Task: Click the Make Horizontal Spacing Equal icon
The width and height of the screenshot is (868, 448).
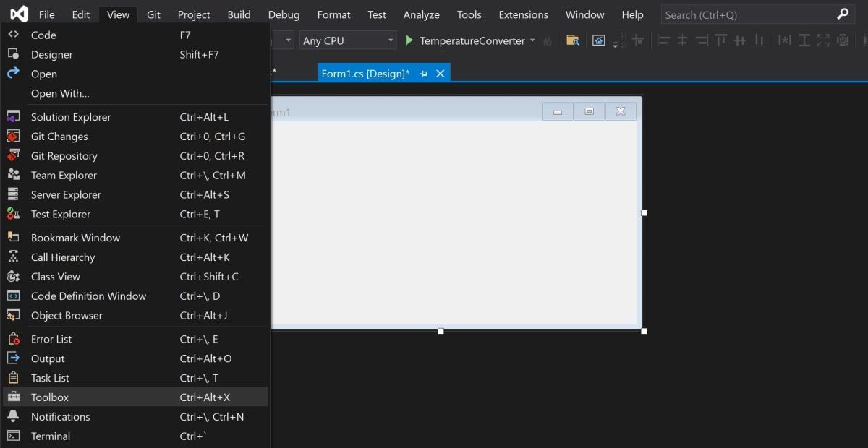Action: [x=785, y=40]
